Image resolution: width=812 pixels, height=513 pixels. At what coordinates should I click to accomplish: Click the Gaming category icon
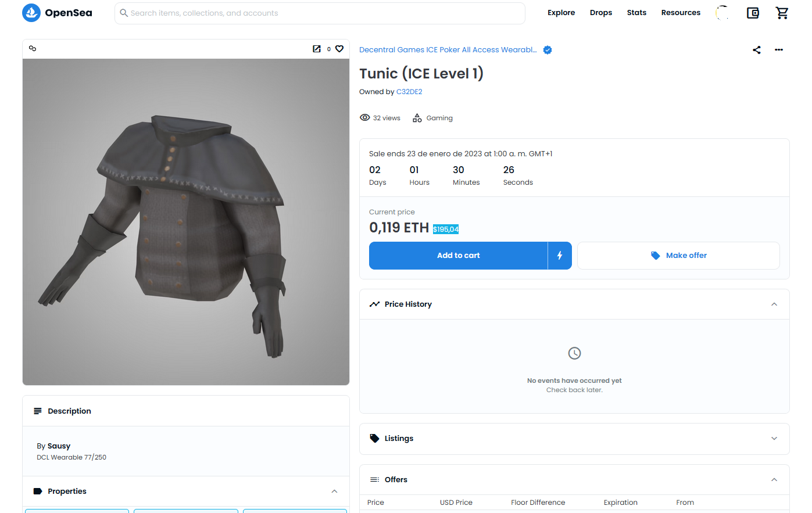(x=417, y=118)
